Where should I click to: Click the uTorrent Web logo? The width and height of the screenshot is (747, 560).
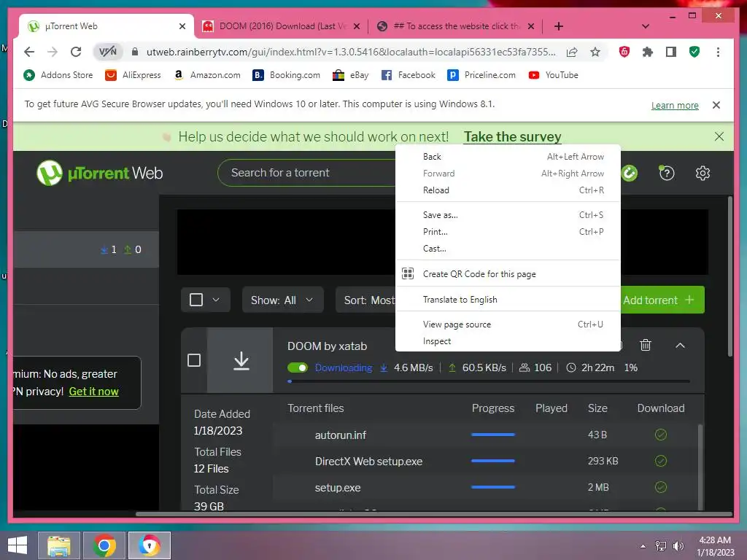pyautogui.click(x=99, y=173)
